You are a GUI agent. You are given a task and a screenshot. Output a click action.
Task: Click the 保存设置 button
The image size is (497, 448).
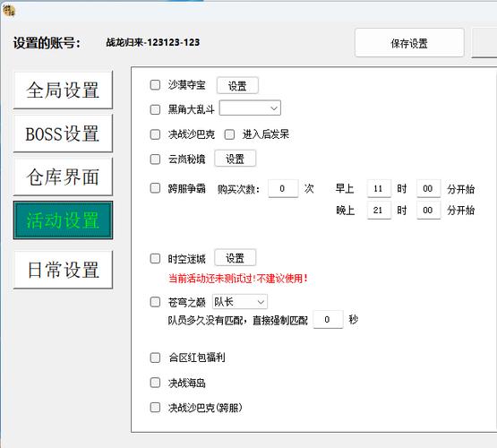point(409,43)
